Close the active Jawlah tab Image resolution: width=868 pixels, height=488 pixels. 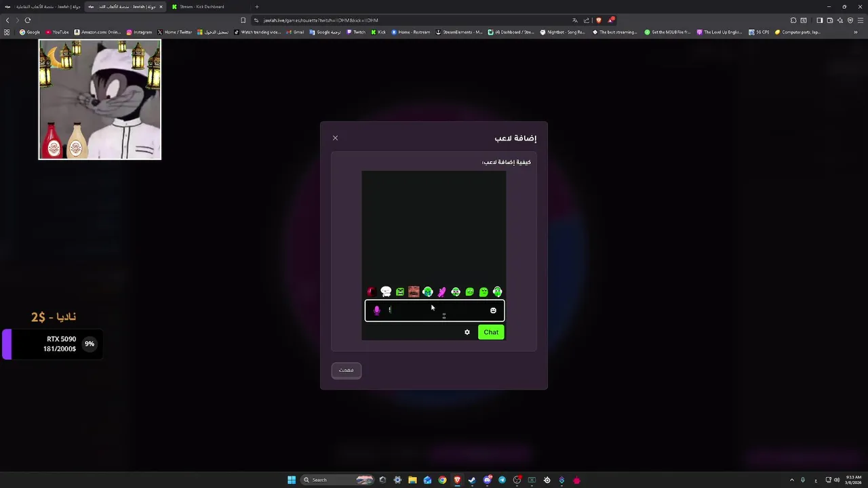pos(161,7)
